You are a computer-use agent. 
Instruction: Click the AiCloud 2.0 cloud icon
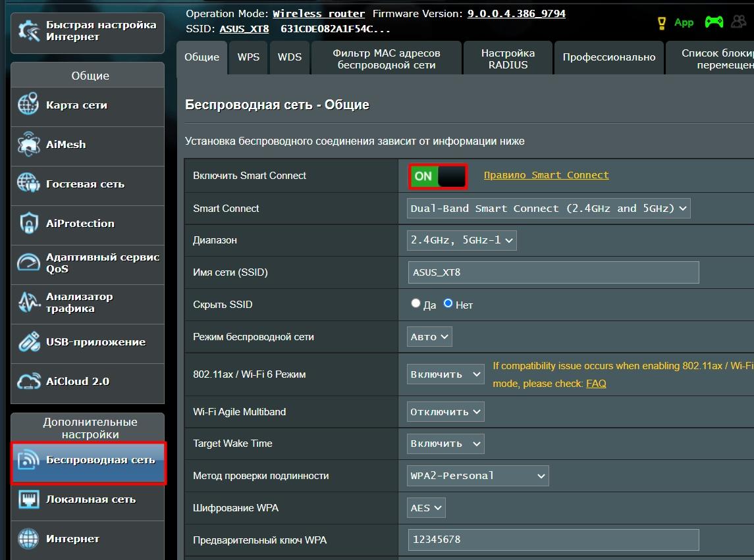tap(29, 382)
